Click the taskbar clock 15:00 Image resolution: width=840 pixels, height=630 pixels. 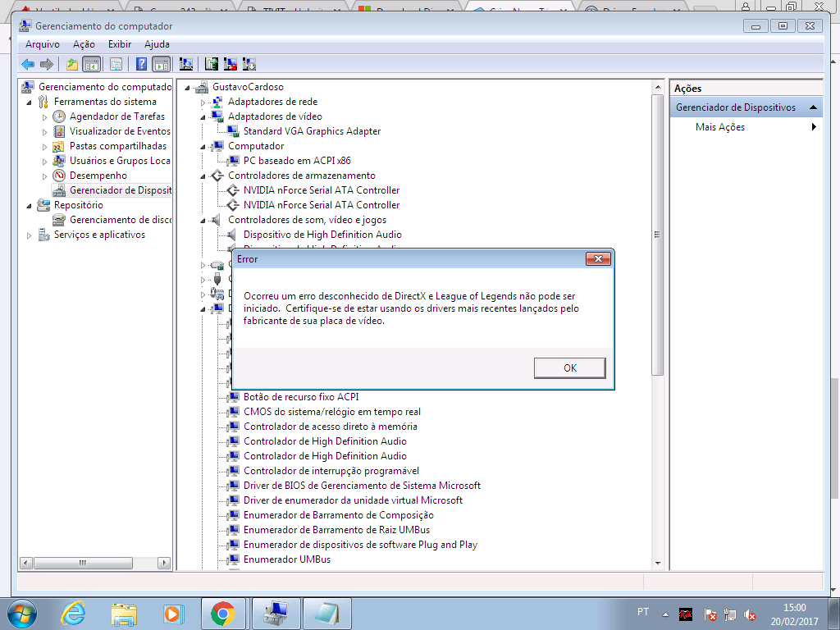(x=794, y=608)
